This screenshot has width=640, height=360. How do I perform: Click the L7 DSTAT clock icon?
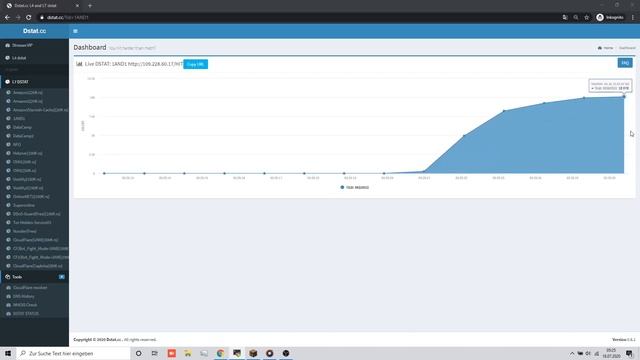pyautogui.click(x=7, y=82)
